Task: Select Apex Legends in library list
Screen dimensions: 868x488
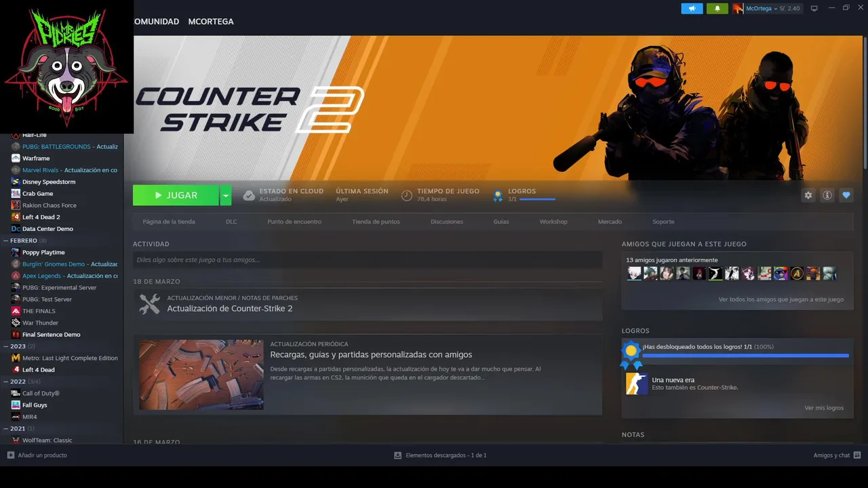Action: tap(64, 276)
